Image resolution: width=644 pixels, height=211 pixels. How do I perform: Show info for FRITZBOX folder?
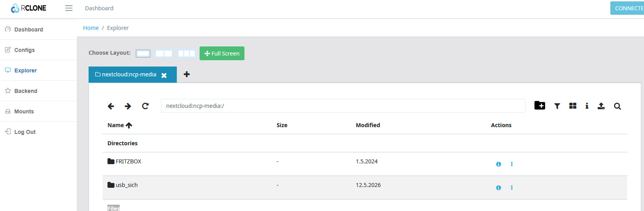click(x=498, y=164)
